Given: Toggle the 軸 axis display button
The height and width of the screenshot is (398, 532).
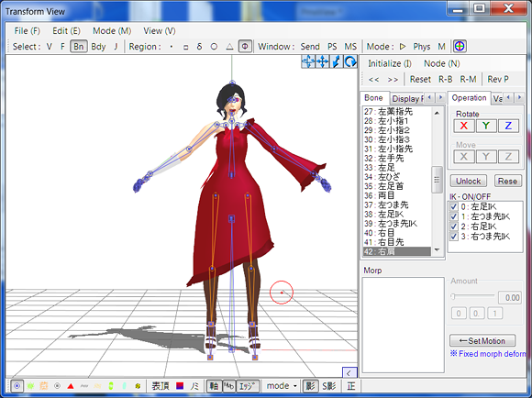Looking at the screenshot, I should coord(214,386).
